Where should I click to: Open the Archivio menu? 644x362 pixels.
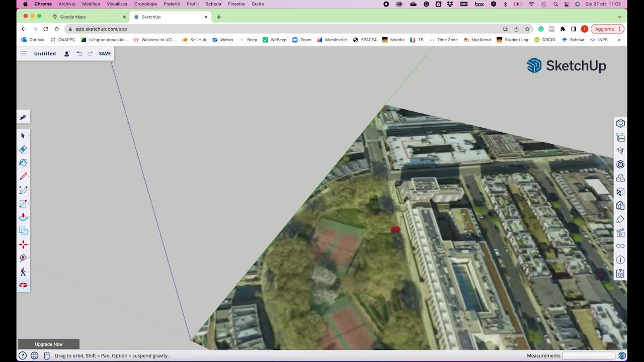[67, 4]
